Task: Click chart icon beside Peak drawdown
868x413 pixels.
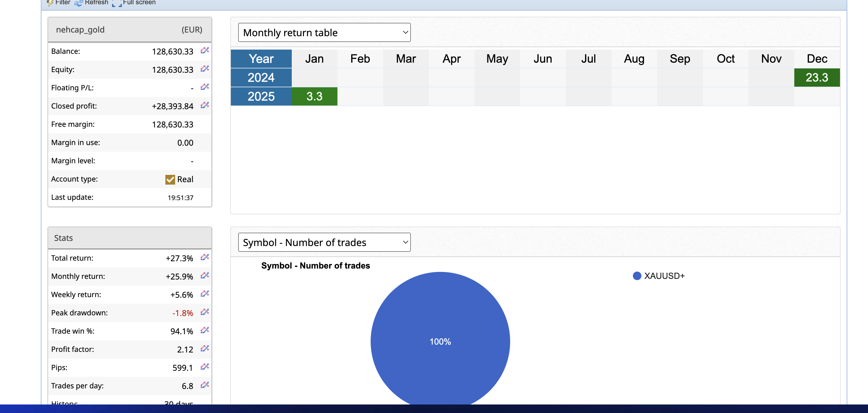Action: click(205, 312)
